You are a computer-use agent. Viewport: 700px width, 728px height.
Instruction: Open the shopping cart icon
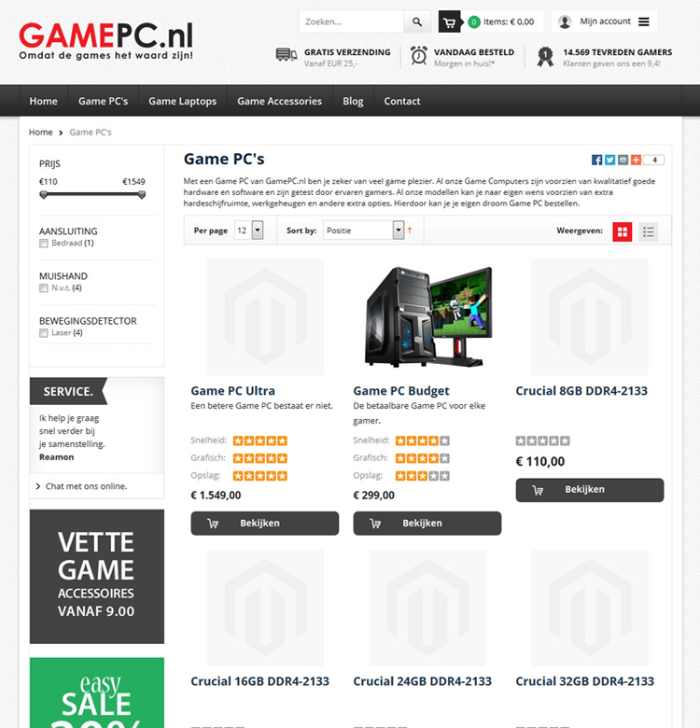coord(449,21)
